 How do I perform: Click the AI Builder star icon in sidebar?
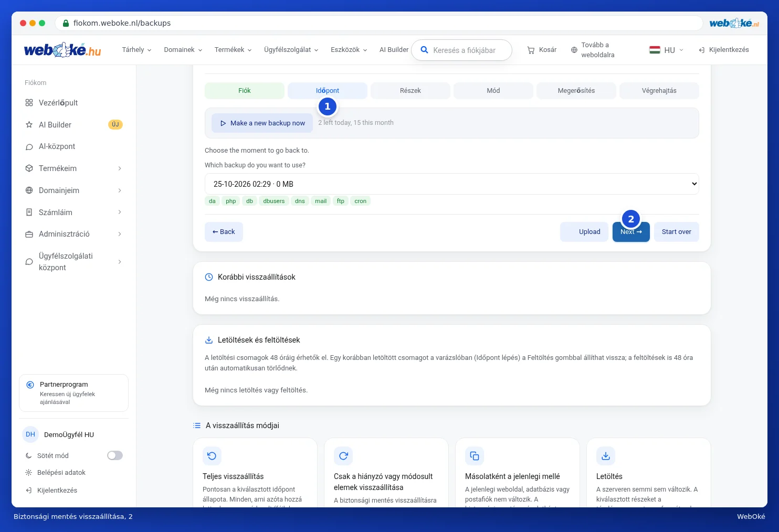point(29,125)
